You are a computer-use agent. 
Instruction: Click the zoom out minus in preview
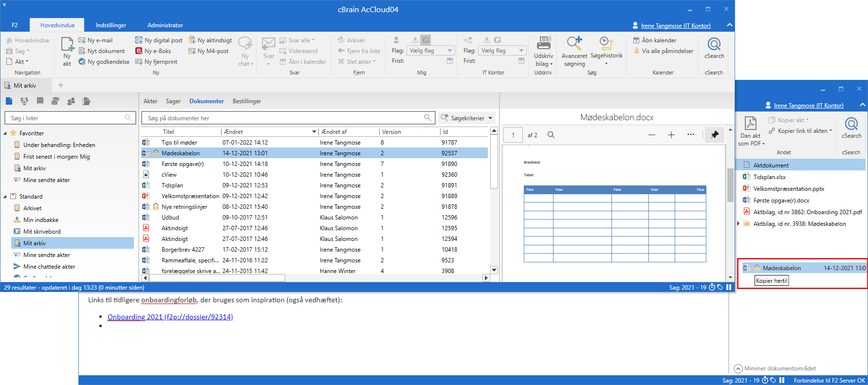click(x=652, y=135)
